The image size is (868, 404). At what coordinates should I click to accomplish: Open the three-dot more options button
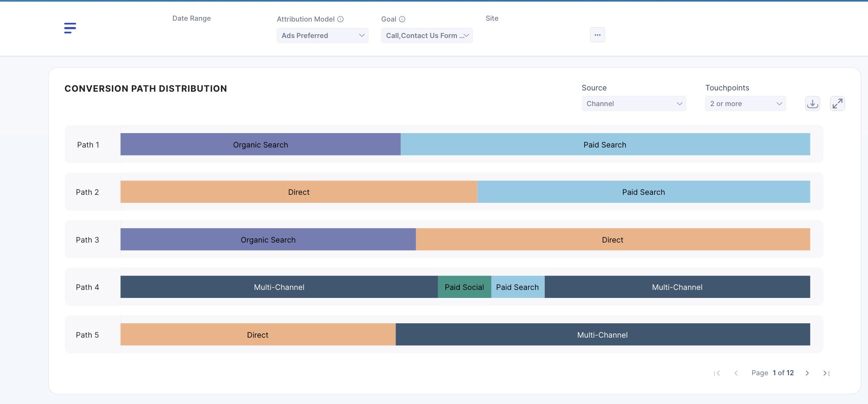597,35
